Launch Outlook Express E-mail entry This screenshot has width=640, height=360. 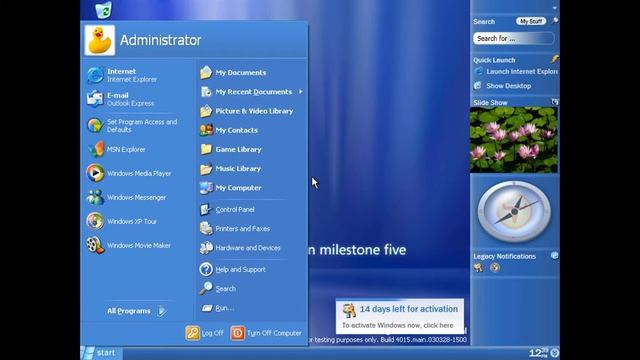[x=121, y=99]
